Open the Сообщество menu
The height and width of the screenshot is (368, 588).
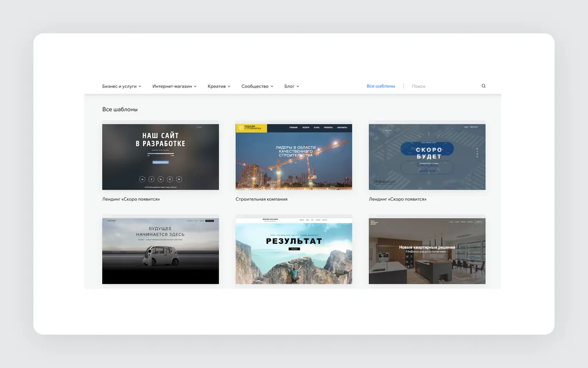257,86
